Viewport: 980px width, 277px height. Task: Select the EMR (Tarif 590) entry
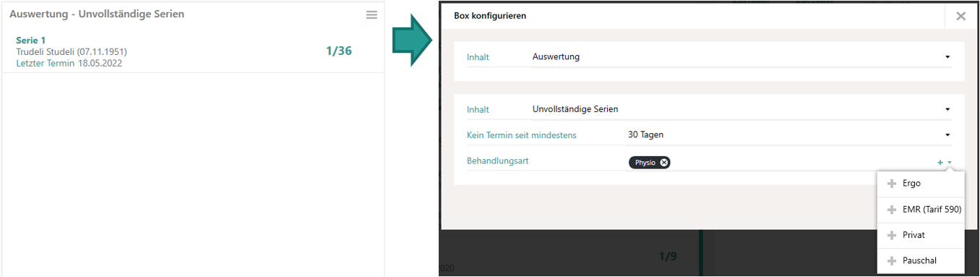pyautogui.click(x=921, y=210)
